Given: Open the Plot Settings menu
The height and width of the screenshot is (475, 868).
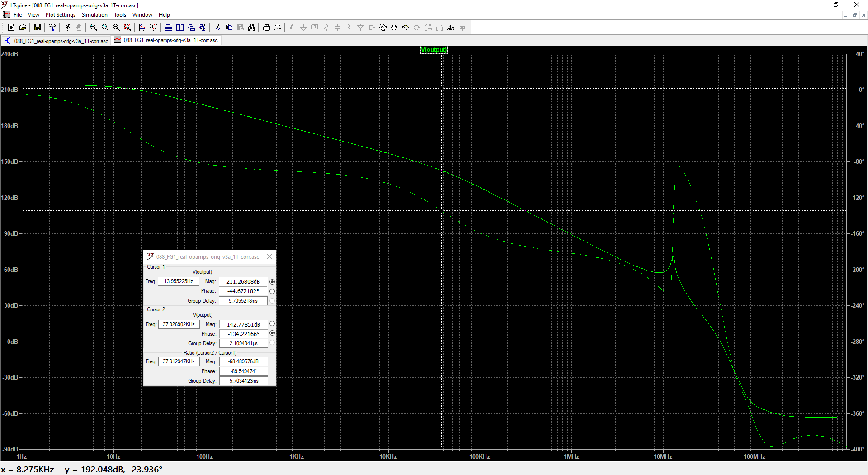Looking at the screenshot, I should click(60, 15).
